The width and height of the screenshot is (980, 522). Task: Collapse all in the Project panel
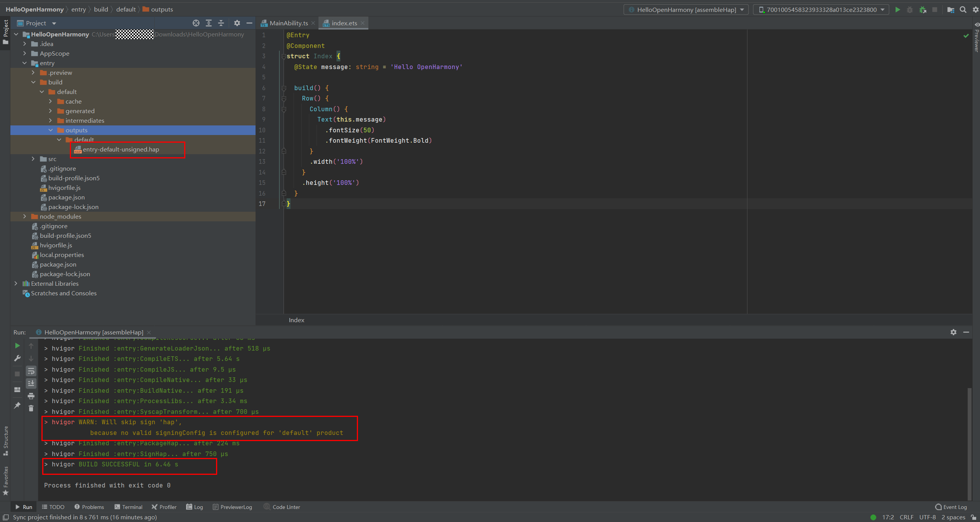click(221, 23)
